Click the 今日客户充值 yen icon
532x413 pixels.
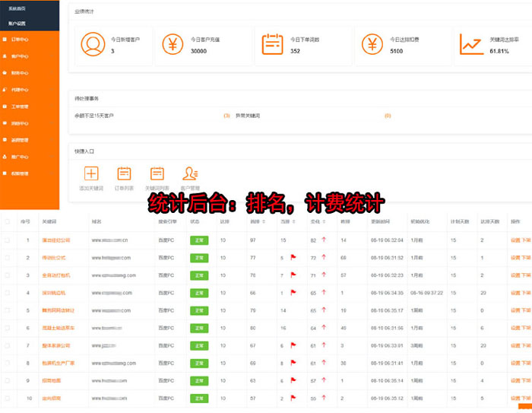[173, 44]
